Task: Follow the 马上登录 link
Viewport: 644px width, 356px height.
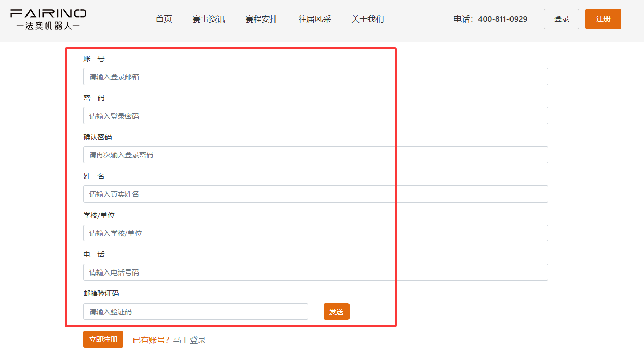Action: 190,340
